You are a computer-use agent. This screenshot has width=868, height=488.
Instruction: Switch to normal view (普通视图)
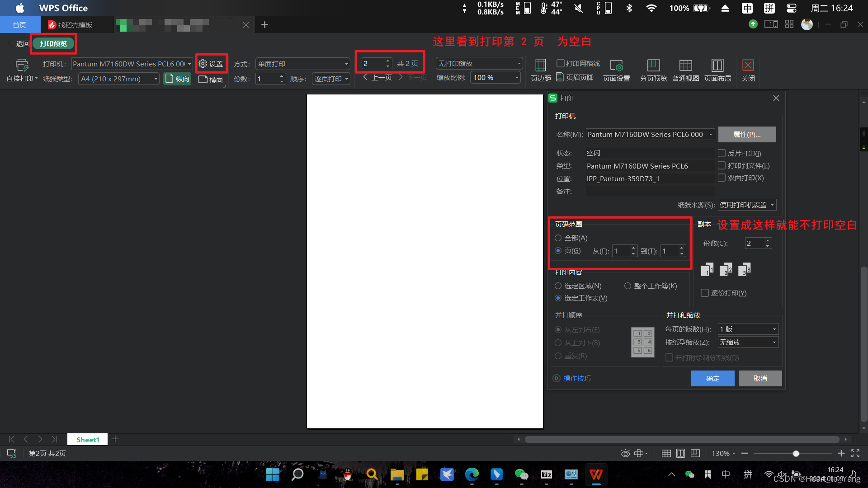click(x=685, y=66)
